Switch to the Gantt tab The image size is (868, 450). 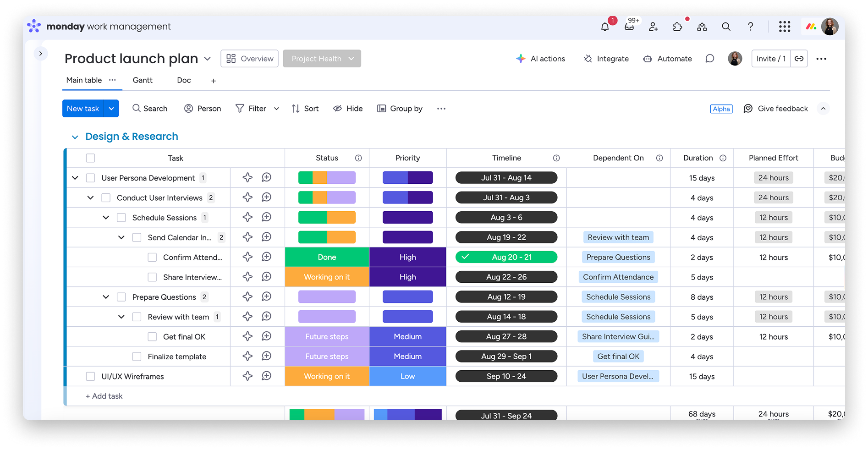143,80
